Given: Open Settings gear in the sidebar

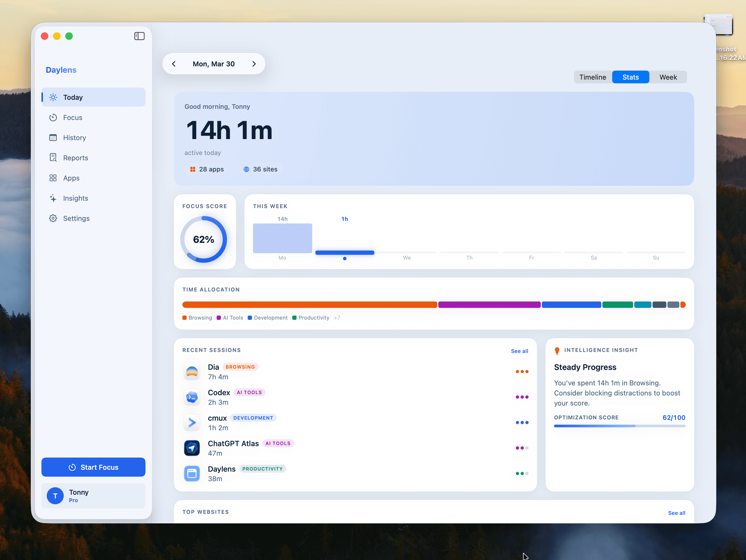Looking at the screenshot, I should click(53, 218).
